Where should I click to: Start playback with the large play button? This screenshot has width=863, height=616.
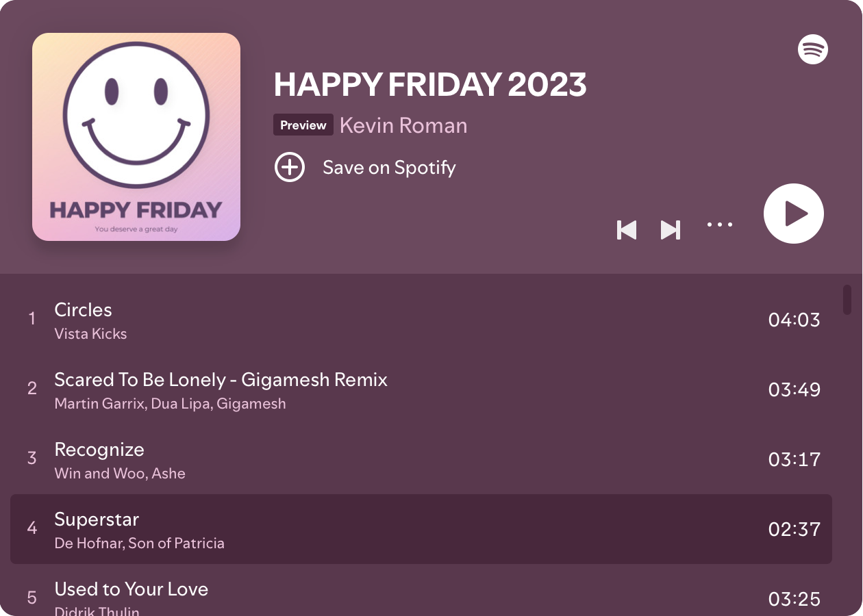(x=794, y=214)
